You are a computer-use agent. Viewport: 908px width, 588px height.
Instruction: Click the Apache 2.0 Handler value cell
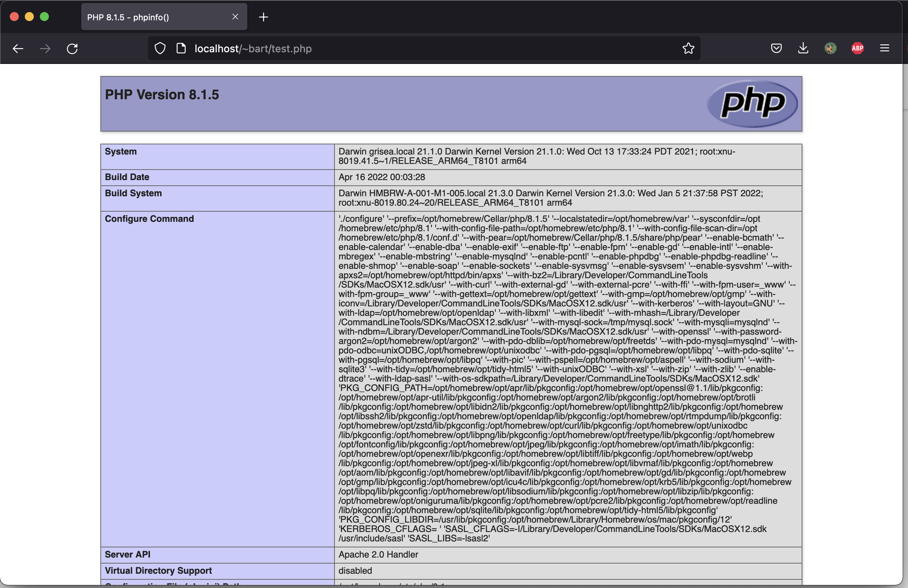point(378,555)
